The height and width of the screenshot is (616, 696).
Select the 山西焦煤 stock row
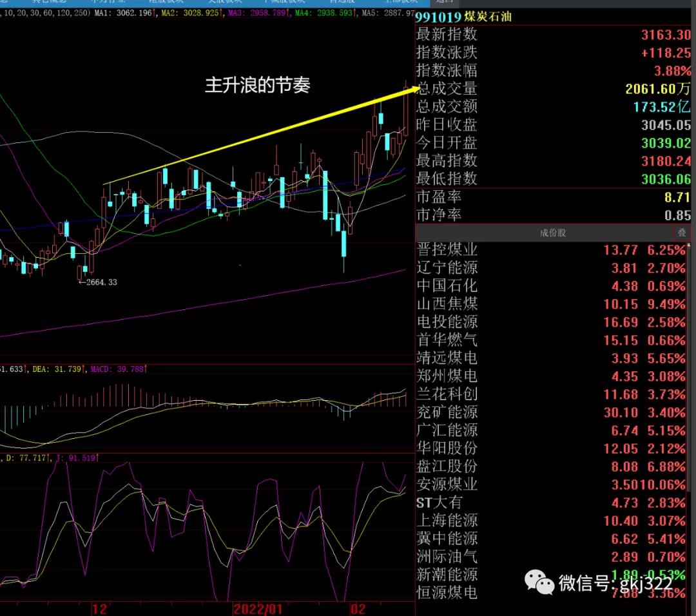tap(551, 304)
